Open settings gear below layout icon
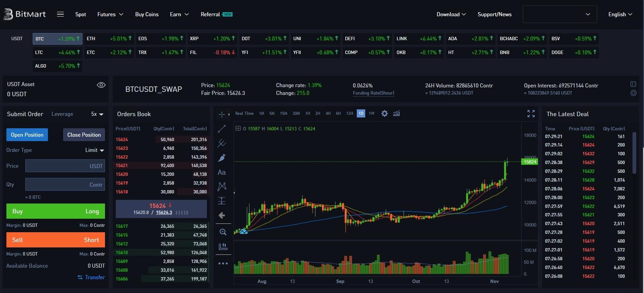Image resolution: width=644 pixels, height=293 pixels. 633,93
